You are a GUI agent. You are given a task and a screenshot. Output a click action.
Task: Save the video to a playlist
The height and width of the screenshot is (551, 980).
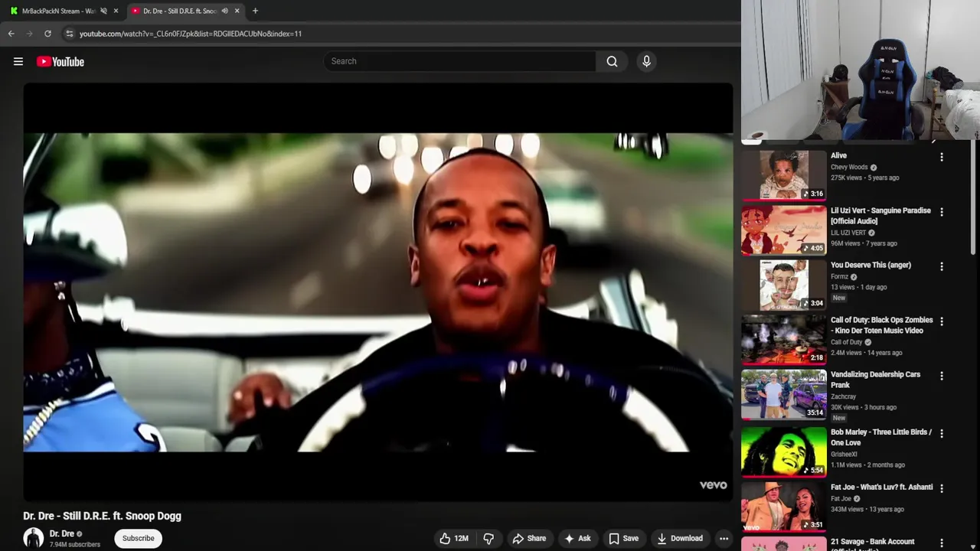623,538
